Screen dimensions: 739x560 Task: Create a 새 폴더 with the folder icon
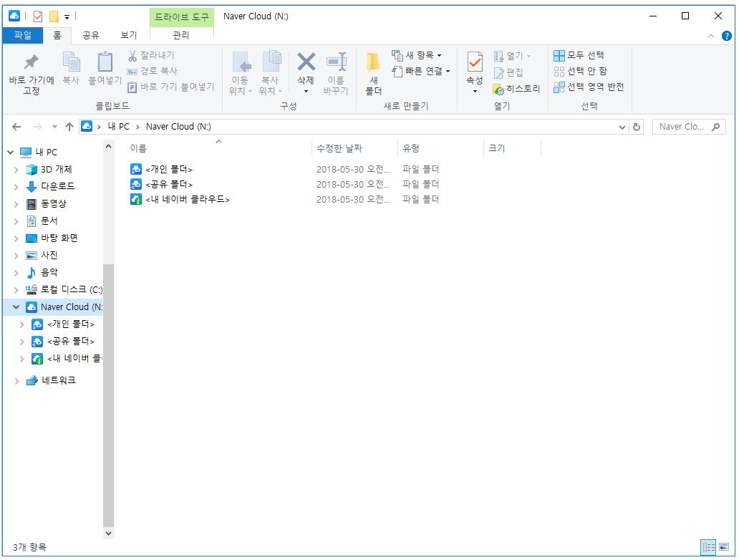373,62
